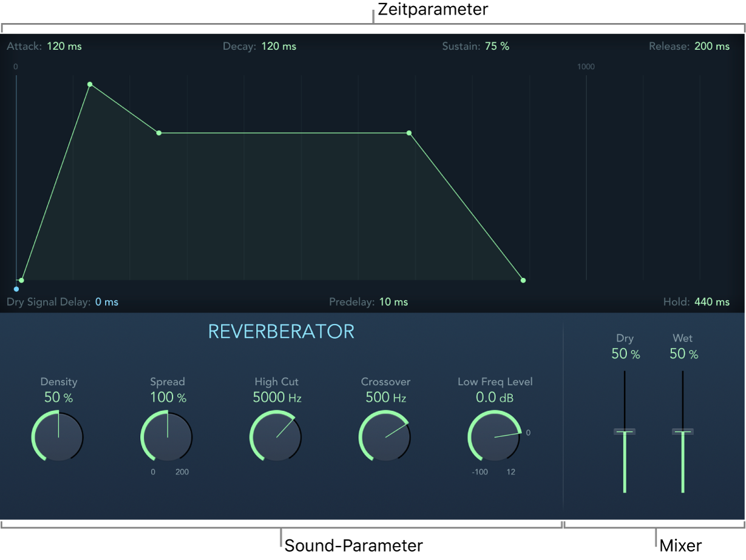Select the sustain end node before the release slope
The height and width of the screenshot is (560, 746).
coord(409,133)
